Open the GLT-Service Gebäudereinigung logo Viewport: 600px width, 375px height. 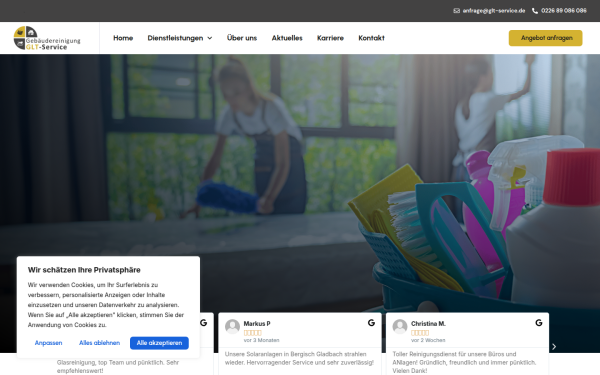coord(47,38)
